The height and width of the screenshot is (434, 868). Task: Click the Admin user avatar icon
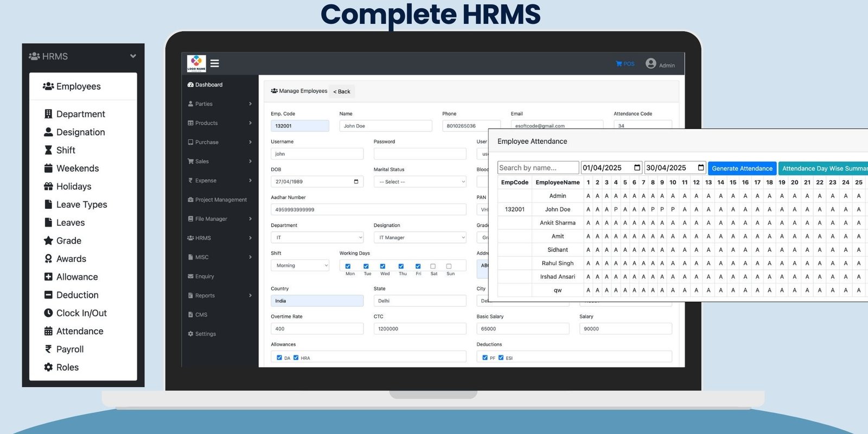[651, 63]
